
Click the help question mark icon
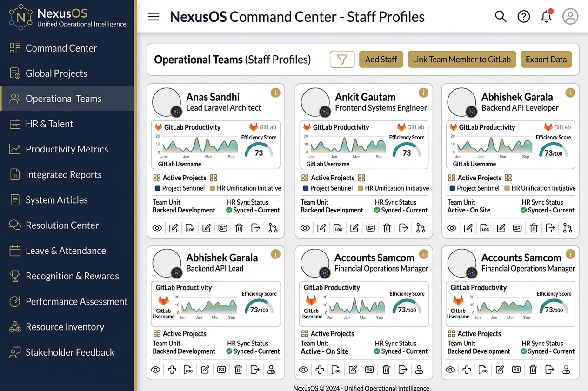(524, 17)
